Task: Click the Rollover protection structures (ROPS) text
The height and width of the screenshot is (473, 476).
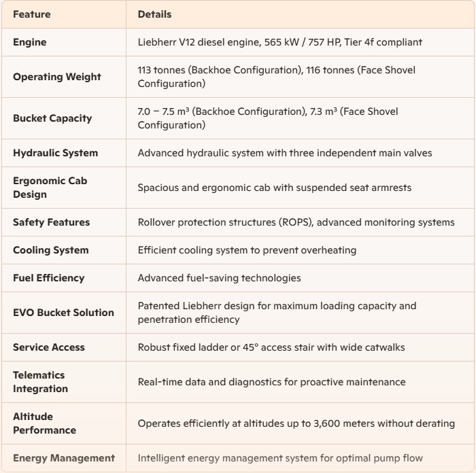Action: 296,222
